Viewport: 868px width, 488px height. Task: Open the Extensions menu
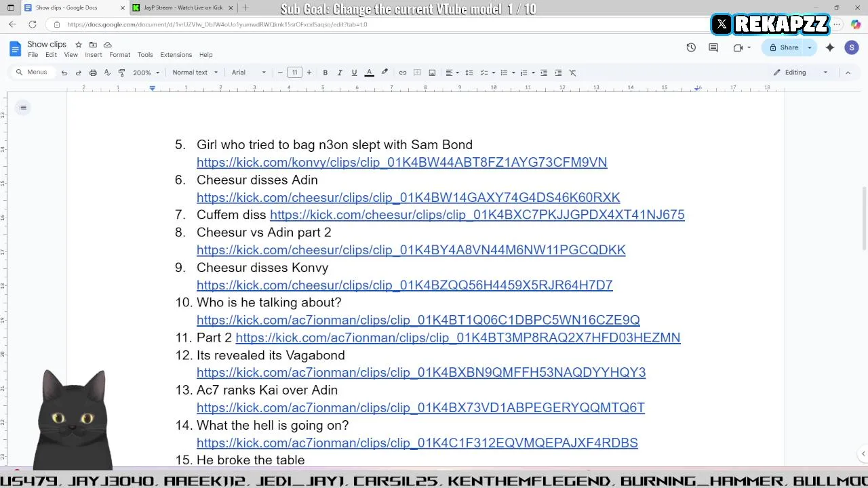pos(176,55)
